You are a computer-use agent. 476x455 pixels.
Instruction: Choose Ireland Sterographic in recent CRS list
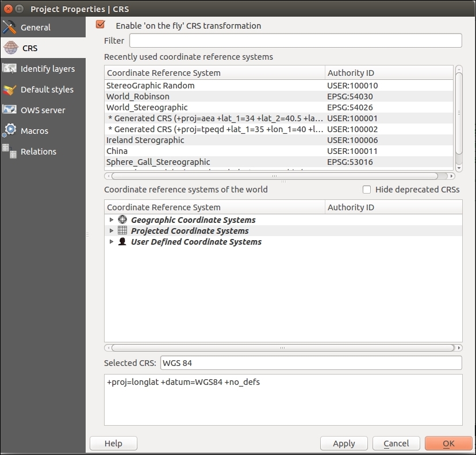coord(145,140)
